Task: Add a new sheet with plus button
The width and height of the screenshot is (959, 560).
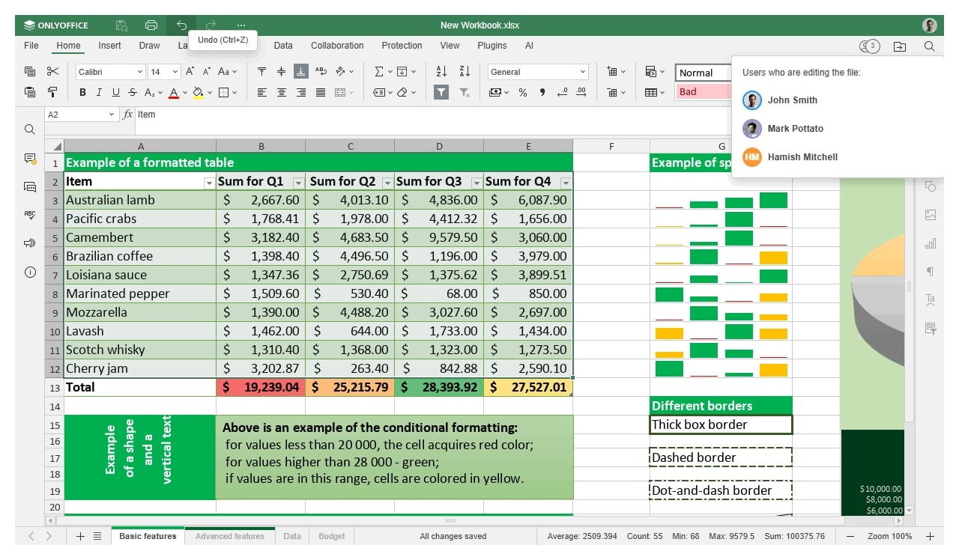Action: pyautogui.click(x=80, y=536)
